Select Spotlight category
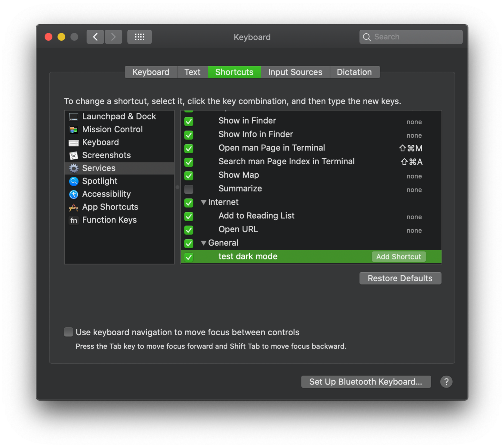Viewport: 504px width, 448px height. click(119, 181)
